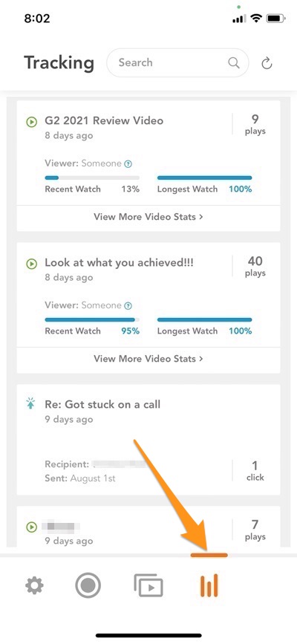Viewport: 297px width, 644px height.
Task: Tap the 40 plays count
Action: point(255,266)
